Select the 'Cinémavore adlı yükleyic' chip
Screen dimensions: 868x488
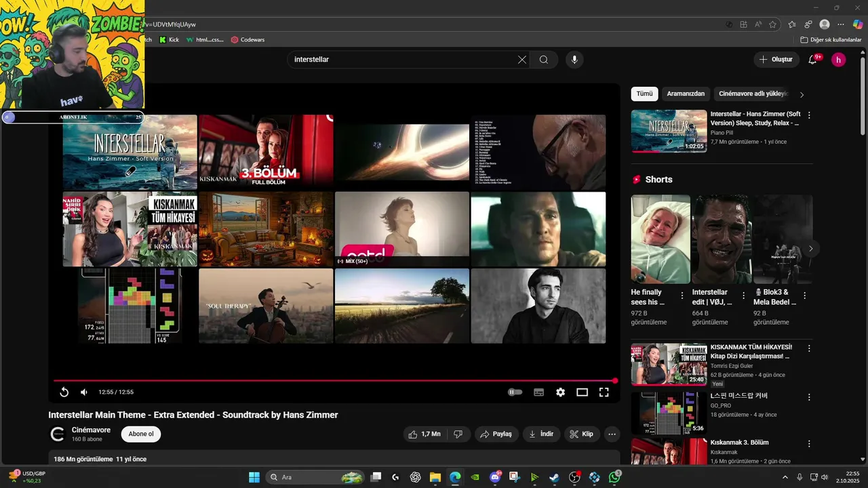point(753,94)
